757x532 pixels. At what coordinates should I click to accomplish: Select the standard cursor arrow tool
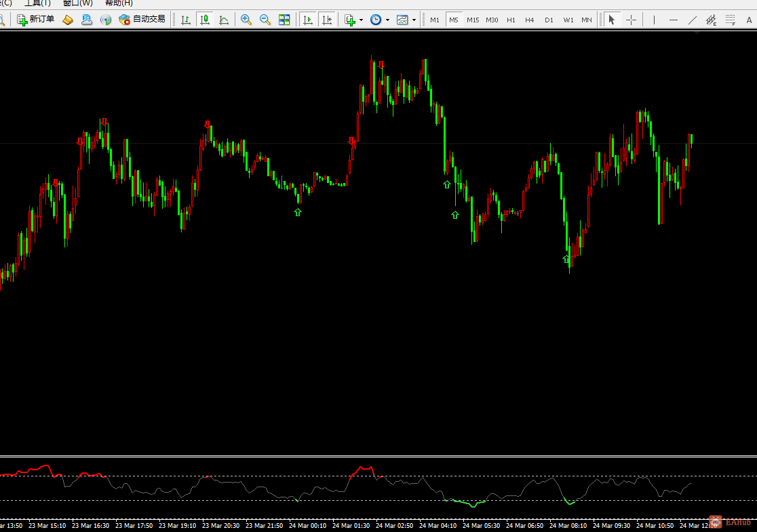point(612,20)
